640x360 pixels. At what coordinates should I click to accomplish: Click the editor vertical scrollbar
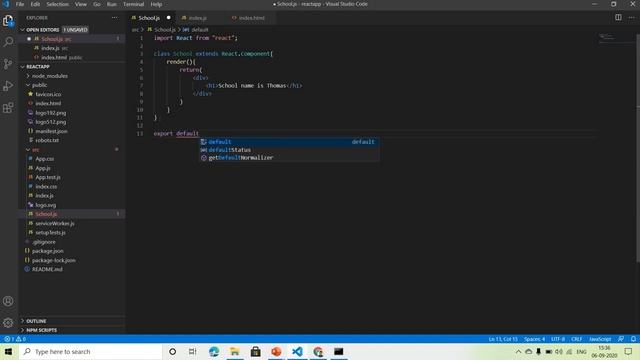[x=638, y=147]
